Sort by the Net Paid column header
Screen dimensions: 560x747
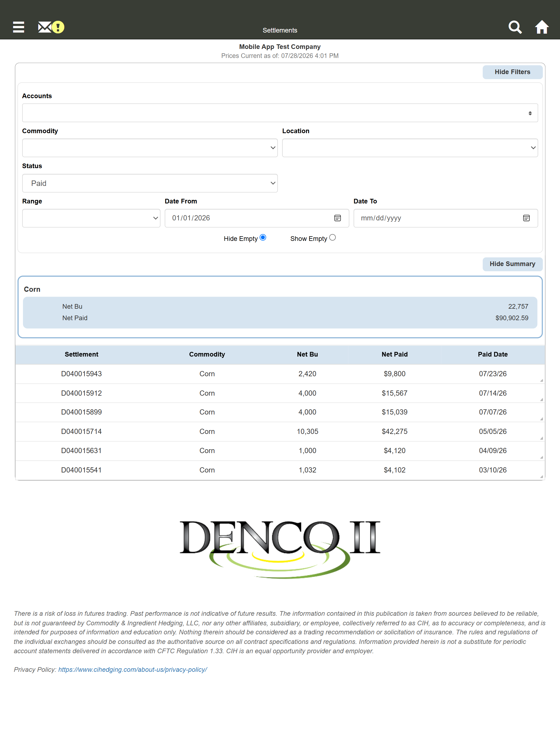tap(395, 354)
